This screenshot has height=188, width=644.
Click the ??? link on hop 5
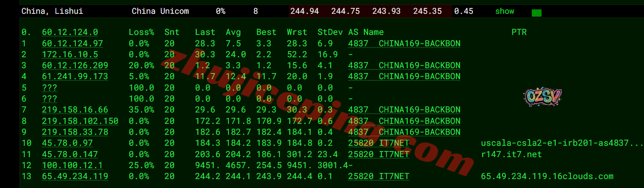click(x=49, y=88)
